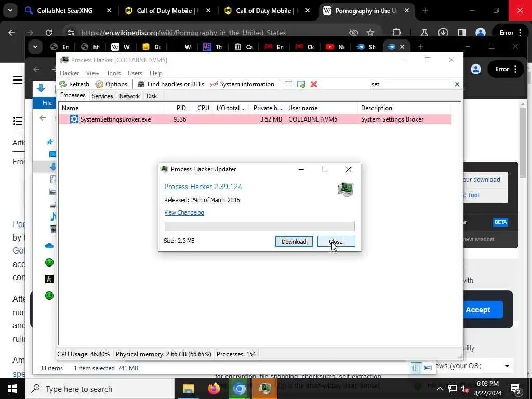Sort by the PID column header
The height and width of the screenshot is (399, 532).
pos(176,108)
